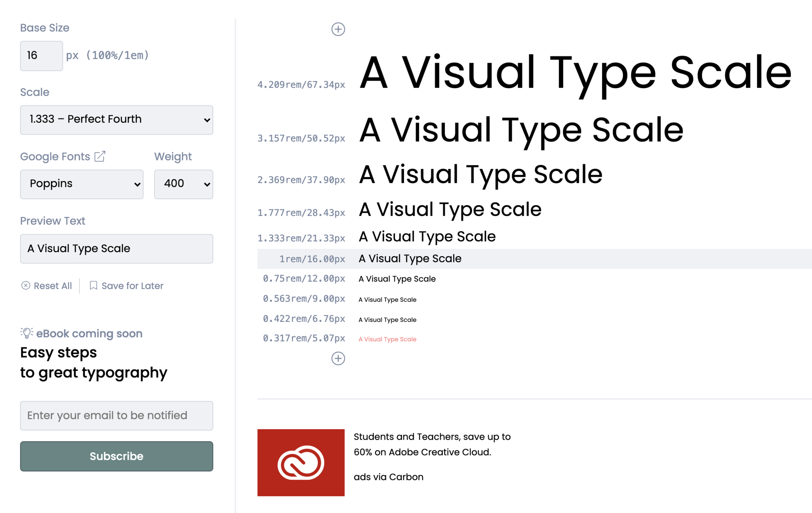
Task: Click the red 0.317rem preview text
Action: coord(387,339)
